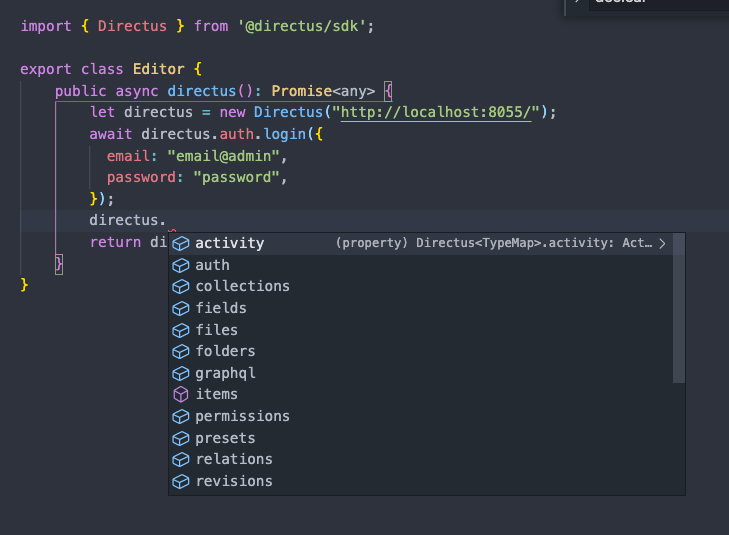
Task: Choose 'folders' from autocomplete list
Action: pyautogui.click(x=421, y=352)
